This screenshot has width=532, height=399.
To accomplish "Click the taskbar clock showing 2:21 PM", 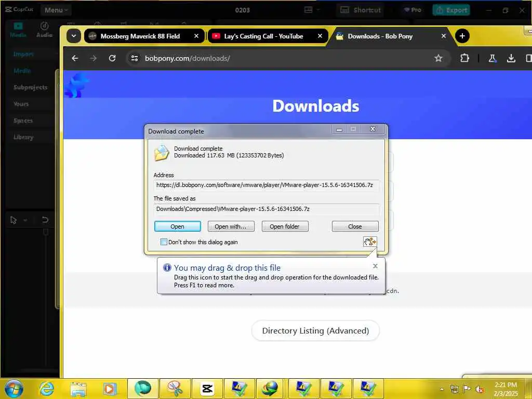I will tap(506, 389).
